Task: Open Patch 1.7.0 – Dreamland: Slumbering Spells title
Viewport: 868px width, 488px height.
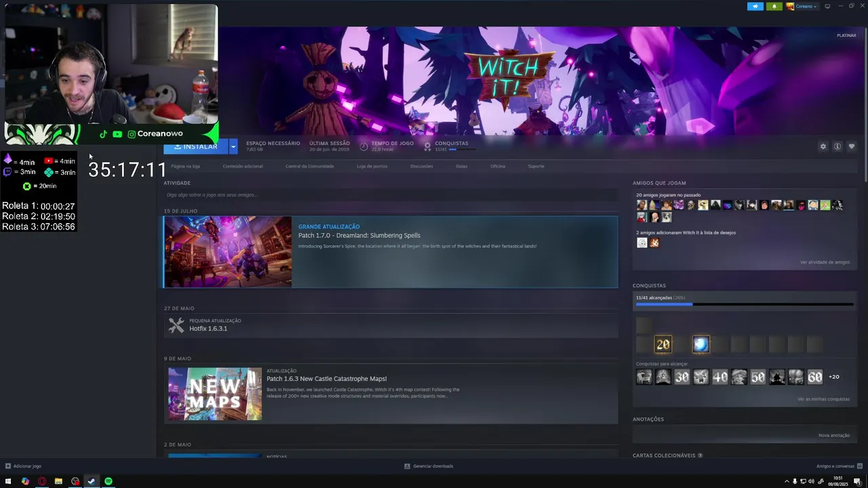Action: [359, 236]
